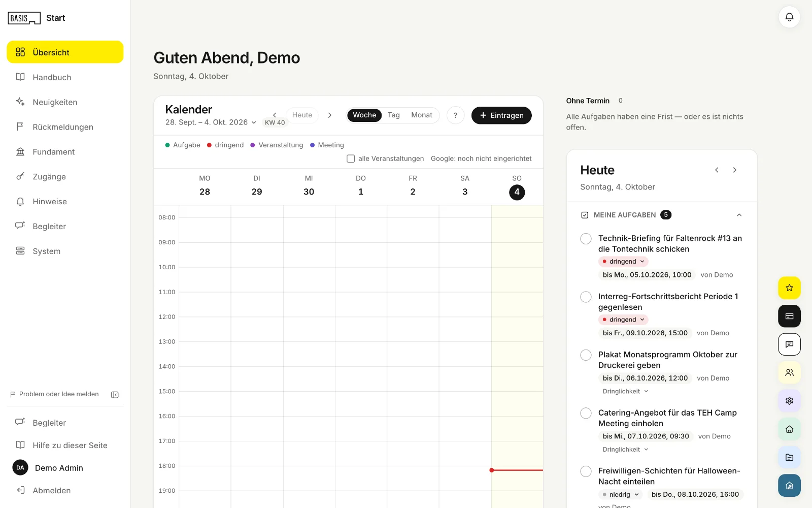Open Handbuch in the sidebar
Viewport: 812px width, 508px height.
[x=65, y=77]
